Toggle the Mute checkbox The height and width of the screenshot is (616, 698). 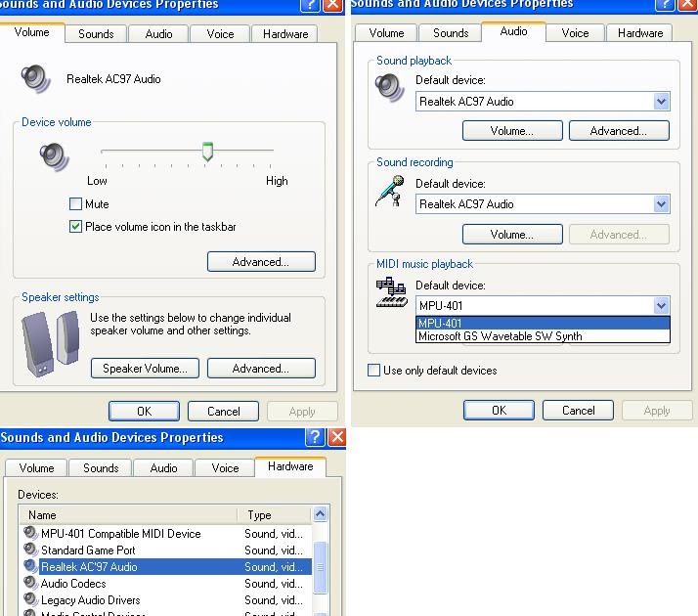point(75,203)
